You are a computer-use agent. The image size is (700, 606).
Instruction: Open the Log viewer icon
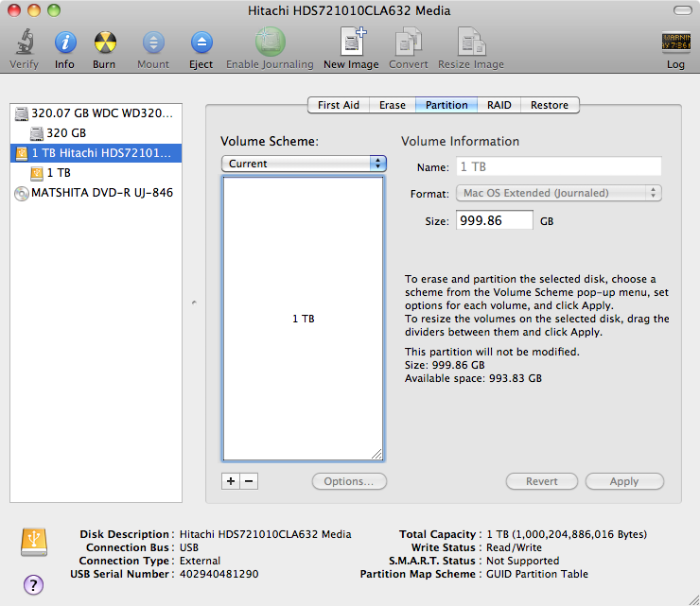click(x=675, y=43)
